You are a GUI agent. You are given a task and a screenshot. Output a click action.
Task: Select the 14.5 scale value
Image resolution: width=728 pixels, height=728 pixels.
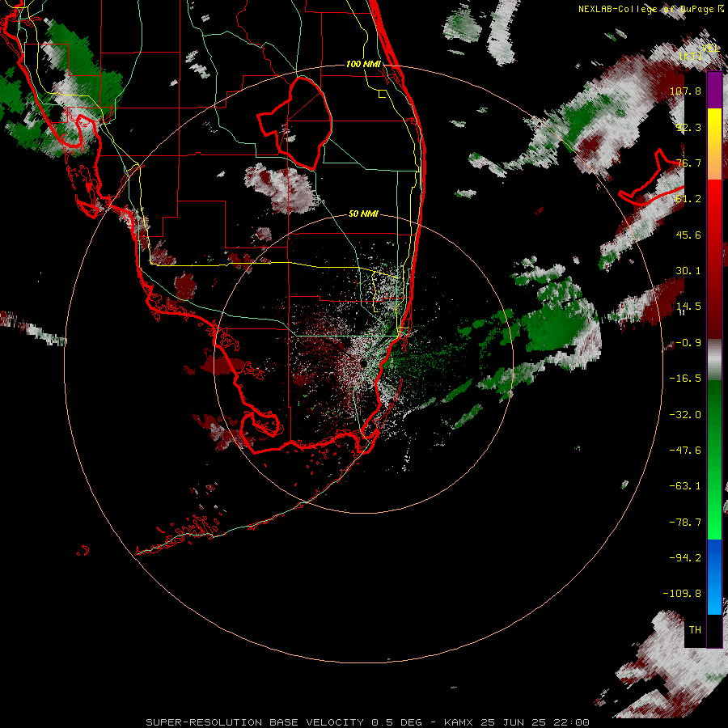click(x=688, y=307)
